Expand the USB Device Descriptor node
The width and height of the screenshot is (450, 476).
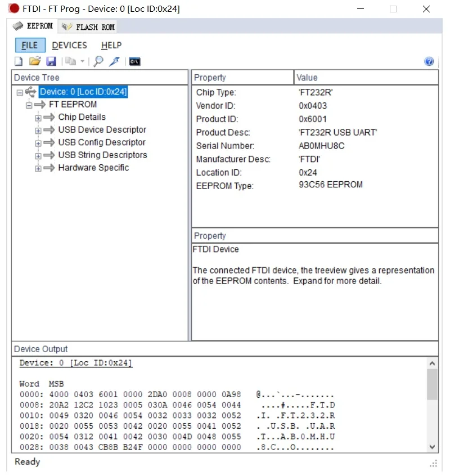pyautogui.click(x=38, y=131)
